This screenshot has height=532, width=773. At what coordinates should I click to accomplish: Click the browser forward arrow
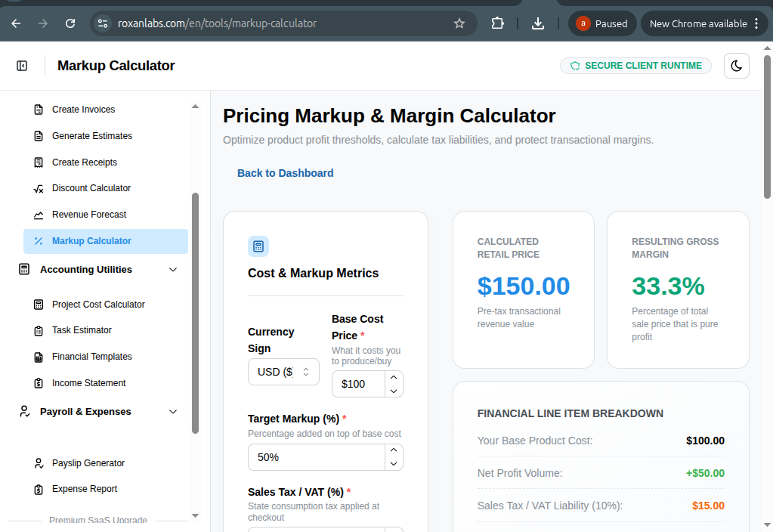pos(43,23)
